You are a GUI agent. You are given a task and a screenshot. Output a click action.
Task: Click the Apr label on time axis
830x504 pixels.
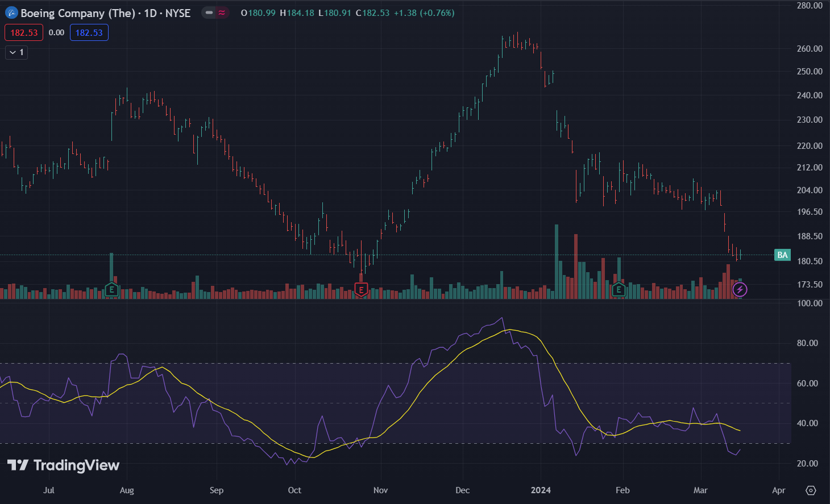tap(778, 490)
